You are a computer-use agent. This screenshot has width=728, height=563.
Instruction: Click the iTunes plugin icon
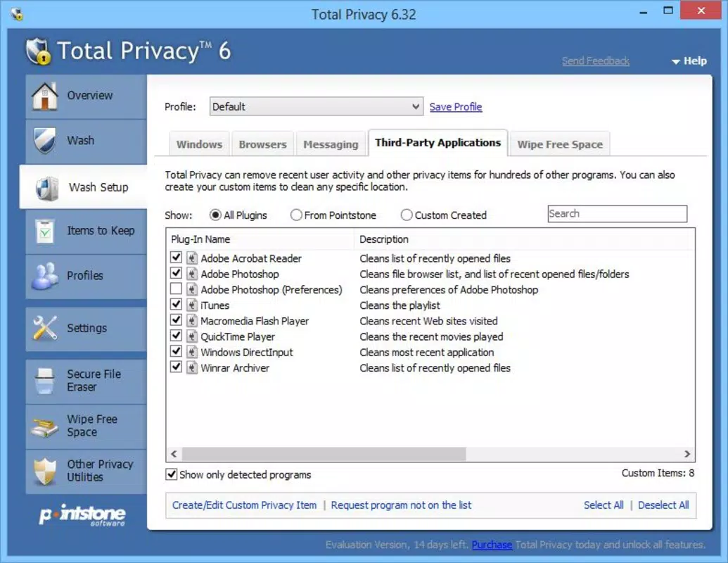[192, 305]
